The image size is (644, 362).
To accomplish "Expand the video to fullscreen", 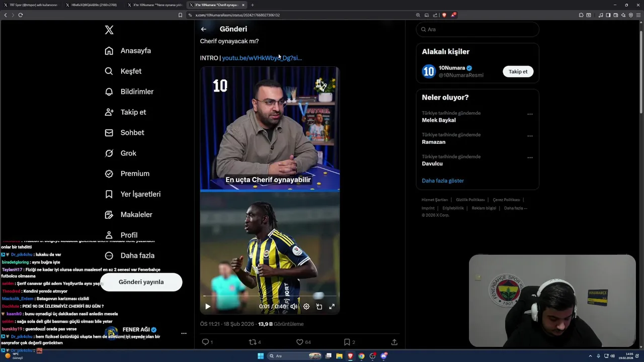I will point(332,306).
